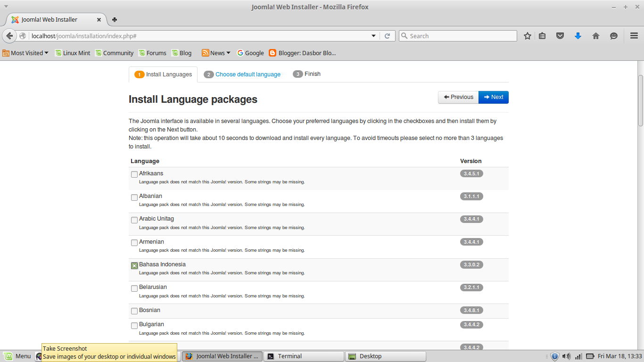Switch to the Install Languages step tab
644x362 pixels.
click(163, 74)
